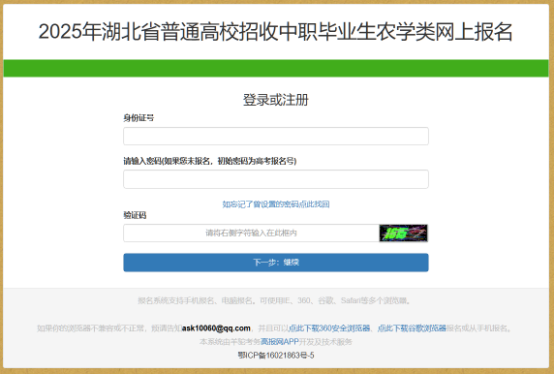The width and height of the screenshot is (554, 374).
Task: Click the 登录或注册 heading
Action: 276,100
